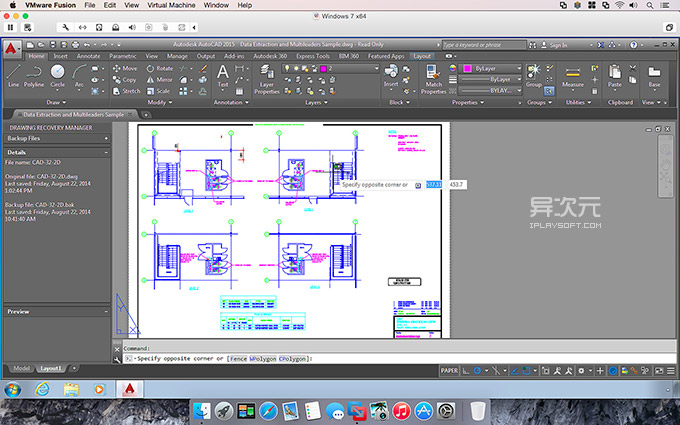Screen dimensions: 680x425
Task: Choose the Scale tool
Action: coord(158,91)
